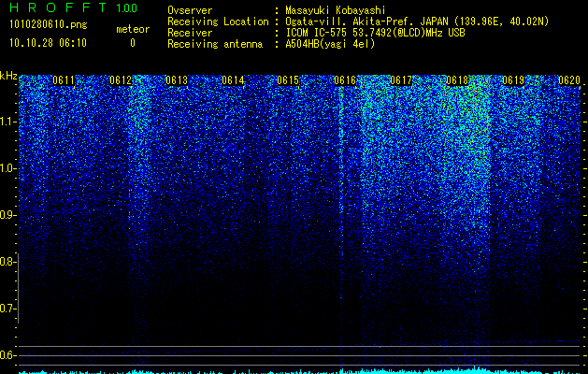Select the 0.8 kHz frequency label
This screenshot has width=588, height=374.
[x=7, y=262]
